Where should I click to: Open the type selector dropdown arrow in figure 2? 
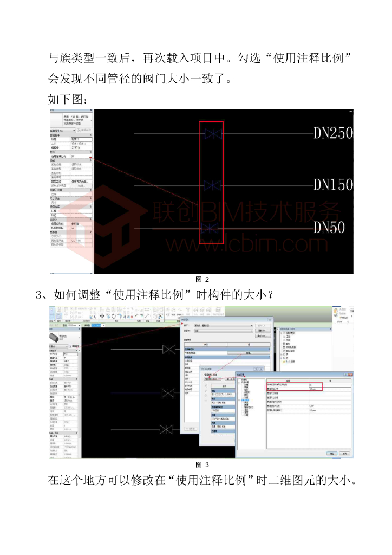coord(91,120)
